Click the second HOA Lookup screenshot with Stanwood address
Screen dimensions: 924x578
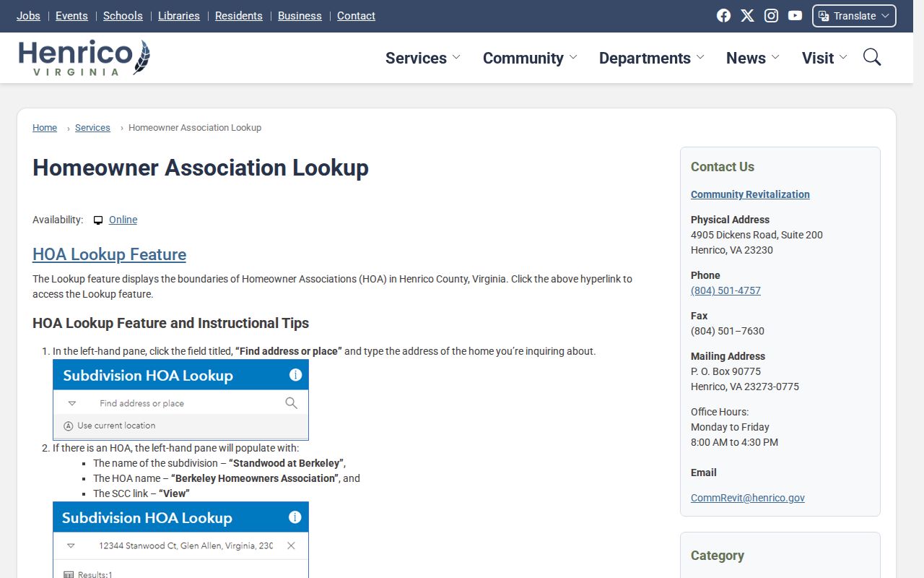pyautogui.click(x=180, y=540)
